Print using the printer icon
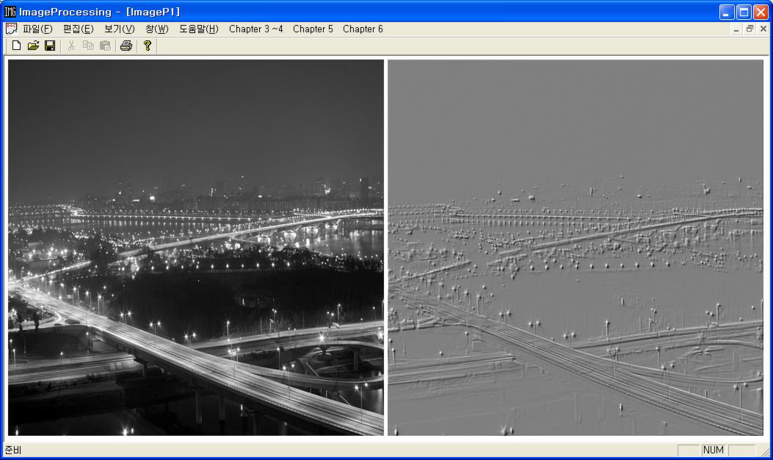 pyautogui.click(x=126, y=46)
